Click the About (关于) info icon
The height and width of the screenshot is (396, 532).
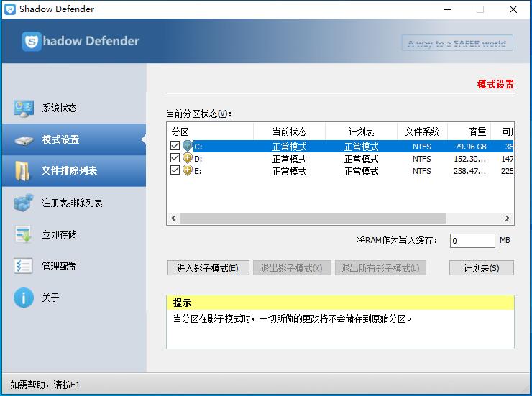point(24,298)
